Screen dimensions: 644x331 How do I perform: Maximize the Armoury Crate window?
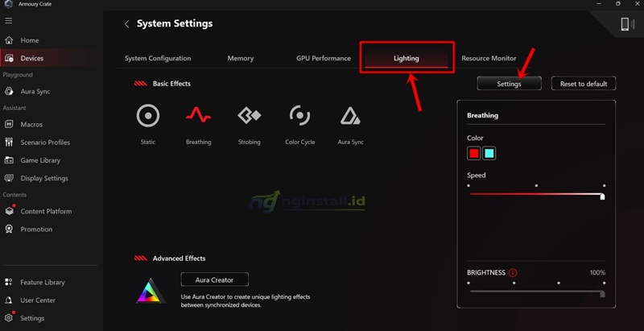(x=618, y=4)
